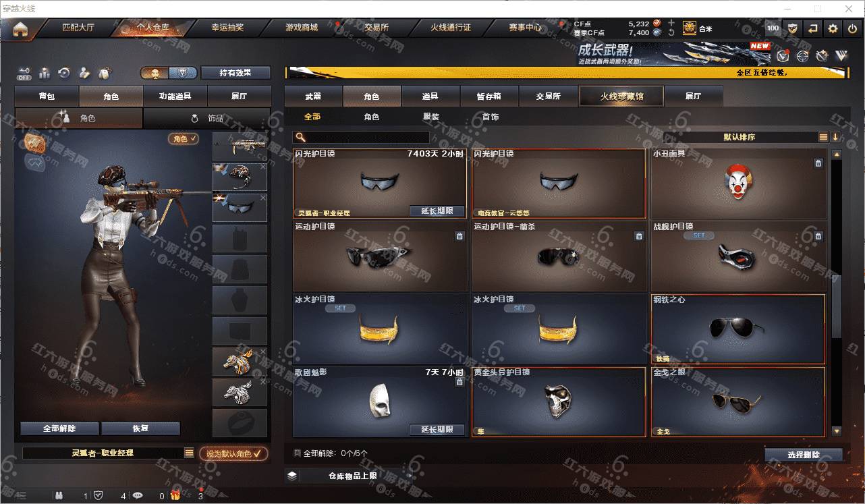Click the power exit icon

point(853,28)
